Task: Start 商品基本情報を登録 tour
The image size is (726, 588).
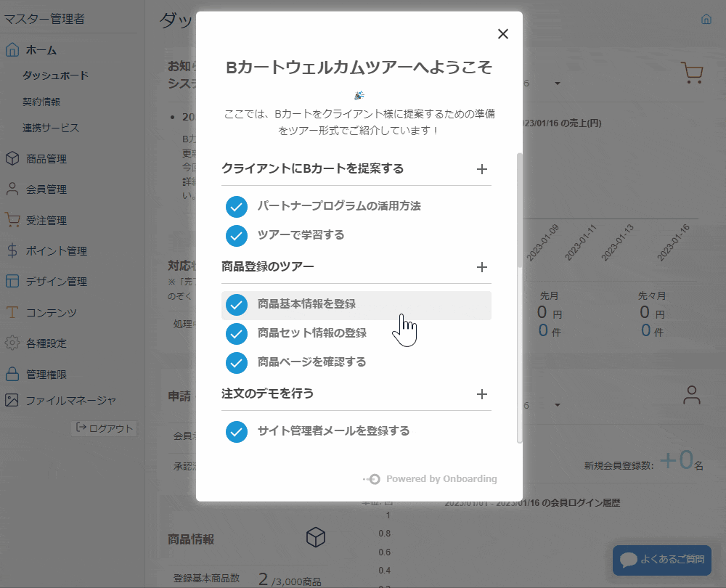Action: [x=356, y=305]
